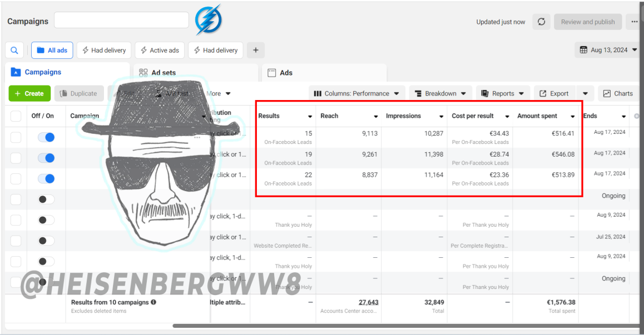Check the select-all checkbox in the header row

(16, 116)
